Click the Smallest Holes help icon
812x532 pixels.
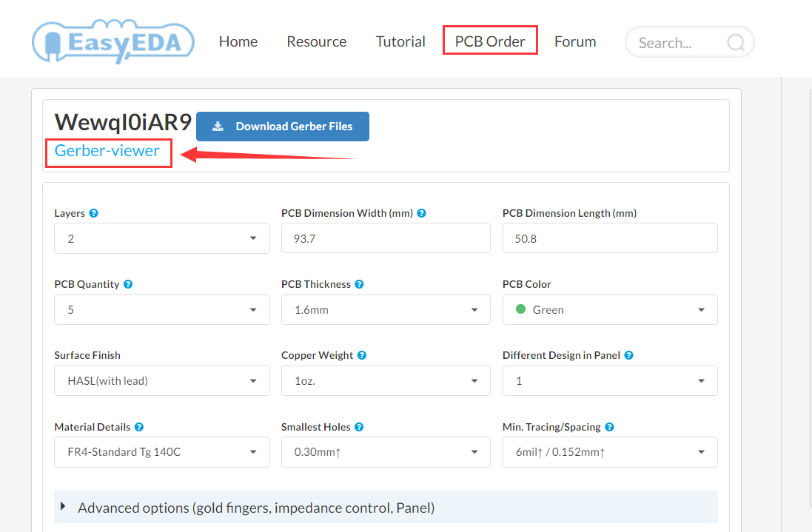coord(359,427)
